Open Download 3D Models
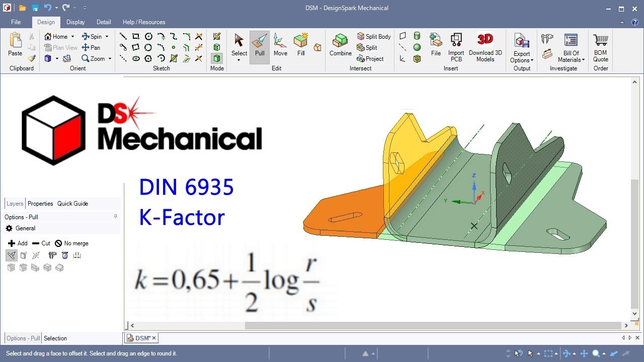The width and height of the screenshot is (644, 362). click(x=486, y=47)
